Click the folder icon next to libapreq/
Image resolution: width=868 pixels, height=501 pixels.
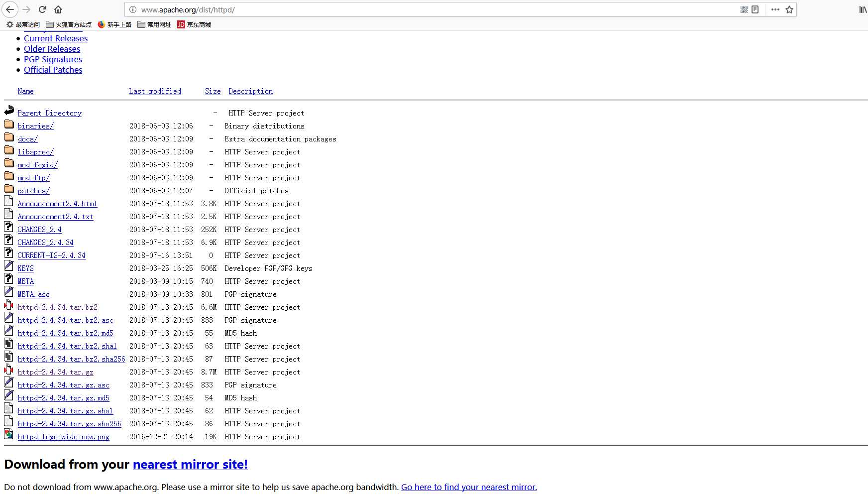(x=9, y=150)
